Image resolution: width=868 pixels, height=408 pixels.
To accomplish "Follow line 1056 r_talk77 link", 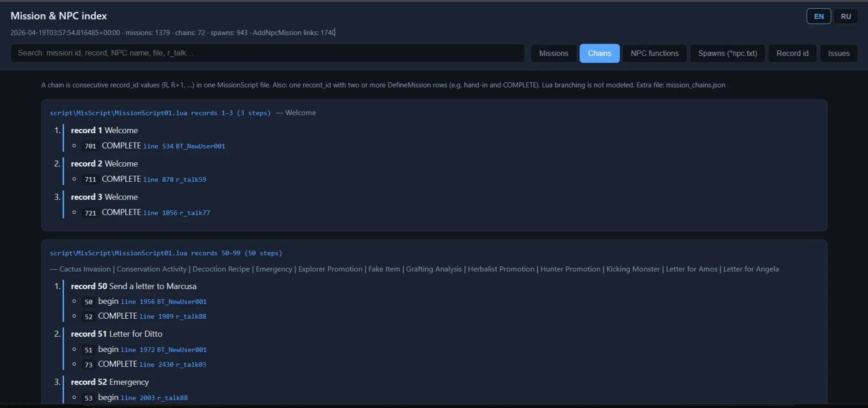I will pyautogui.click(x=176, y=213).
